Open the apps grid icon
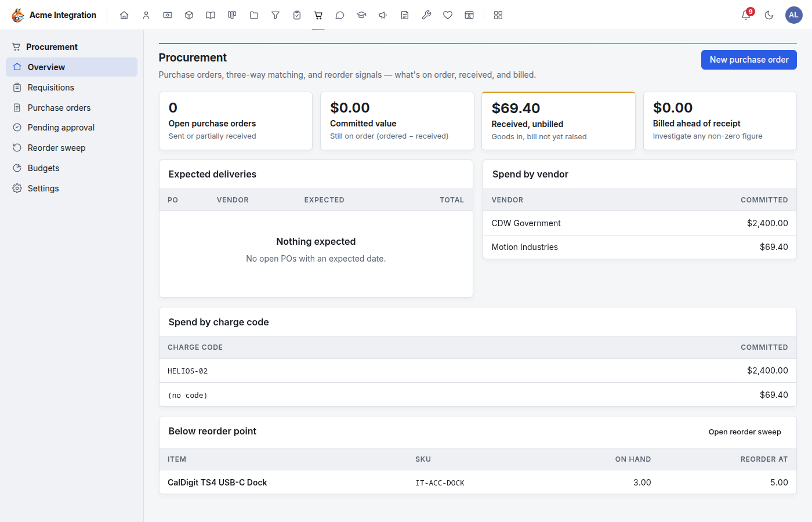This screenshot has height=522, width=812. [x=498, y=15]
